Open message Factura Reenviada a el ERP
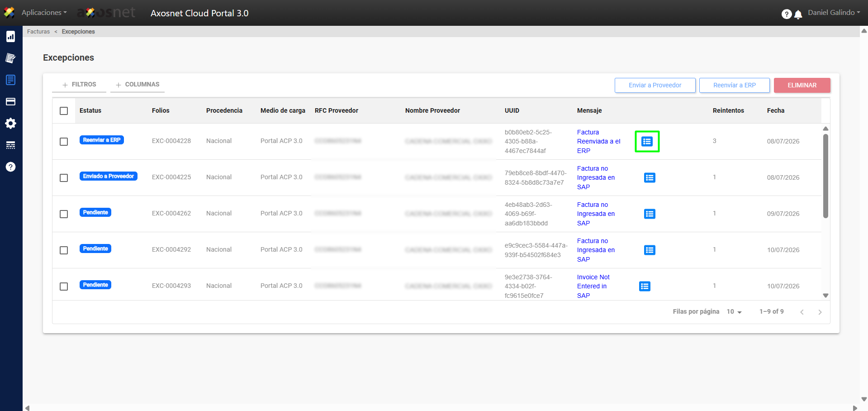Viewport: 868px width, 411px height. (599, 142)
